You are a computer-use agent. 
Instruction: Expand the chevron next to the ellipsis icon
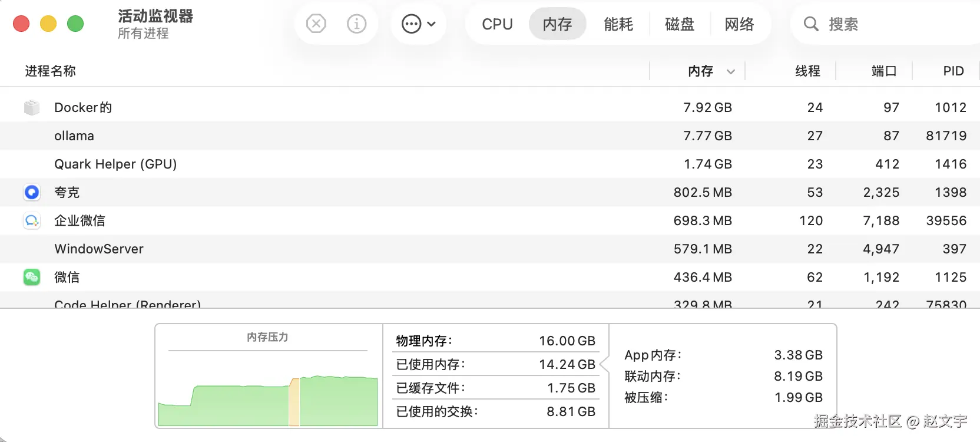tap(432, 24)
